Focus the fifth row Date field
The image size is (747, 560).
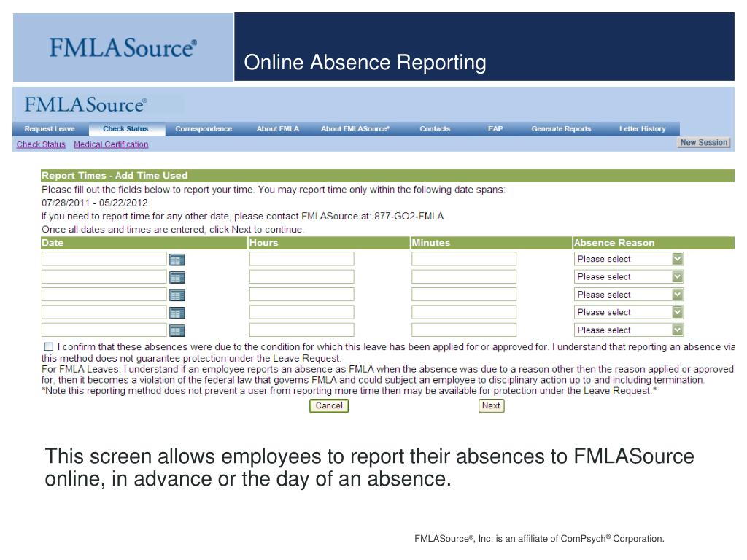(104, 330)
